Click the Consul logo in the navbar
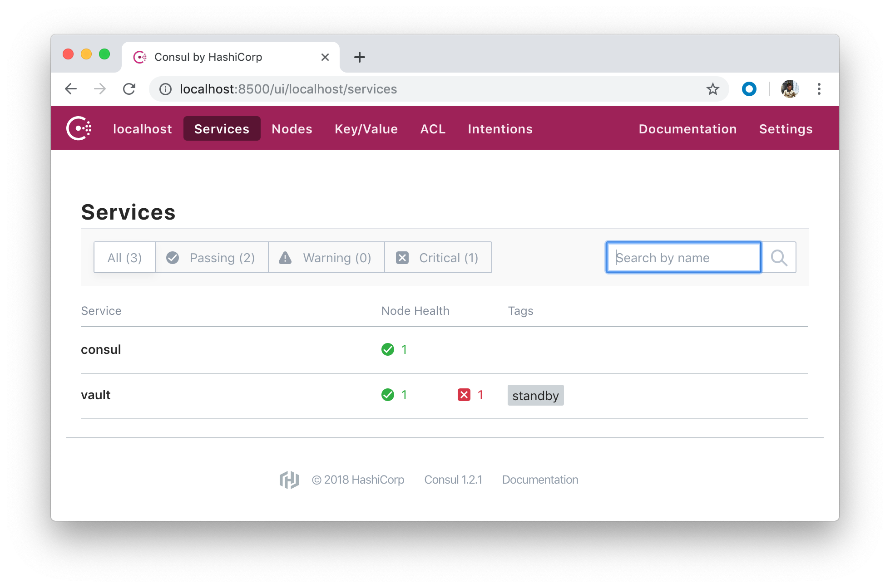Viewport: 890px width, 588px height. click(x=79, y=128)
